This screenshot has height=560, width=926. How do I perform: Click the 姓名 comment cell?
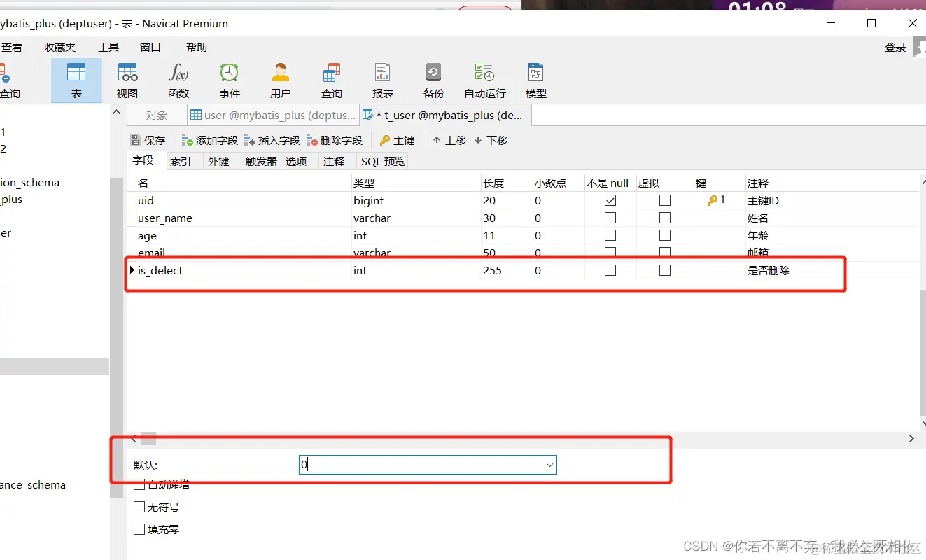coord(832,218)
